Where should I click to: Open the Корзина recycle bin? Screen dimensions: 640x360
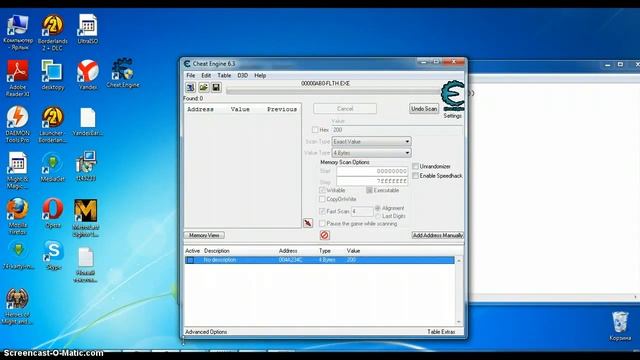tap(620, 326)
